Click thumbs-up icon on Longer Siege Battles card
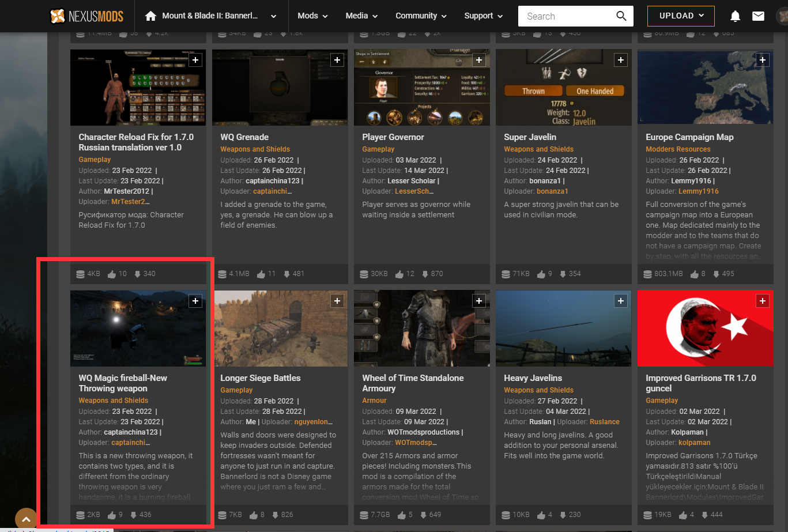Image resolution: width=788 pixels, height=532 pixels. coord(253,515)
